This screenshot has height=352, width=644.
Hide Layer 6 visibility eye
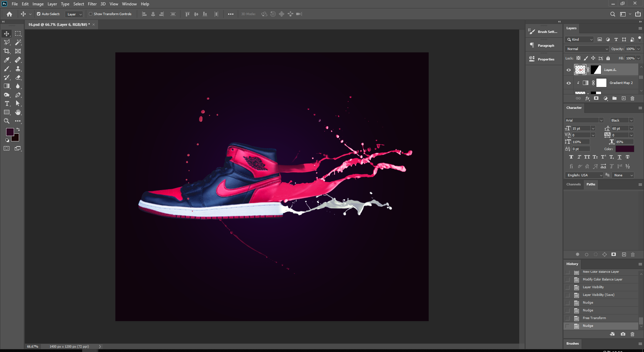click(x=569, y=70)
